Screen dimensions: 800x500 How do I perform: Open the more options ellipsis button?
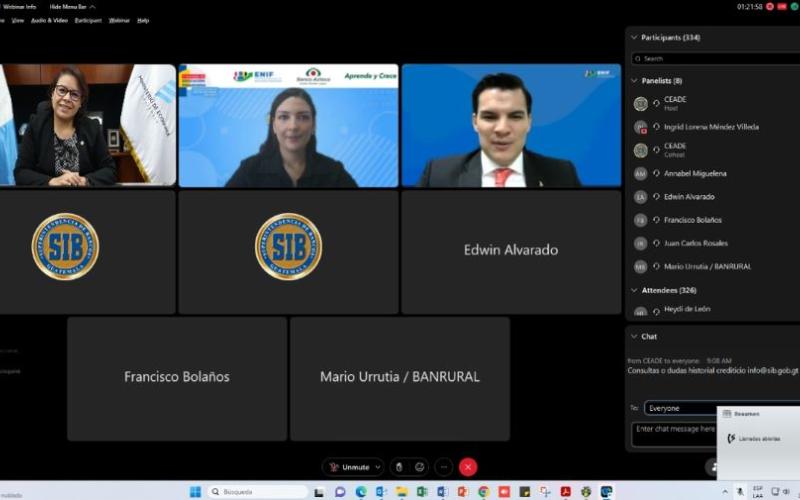click(444, 467)
